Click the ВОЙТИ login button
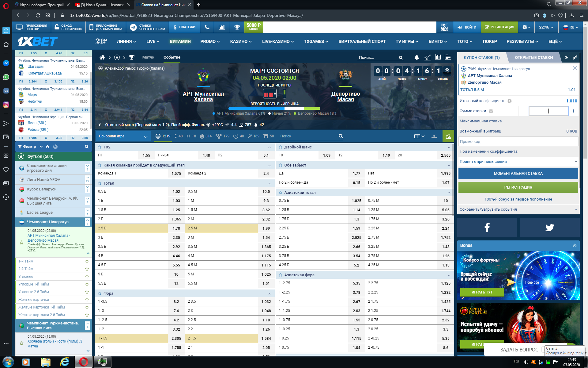 click(467, 27)
